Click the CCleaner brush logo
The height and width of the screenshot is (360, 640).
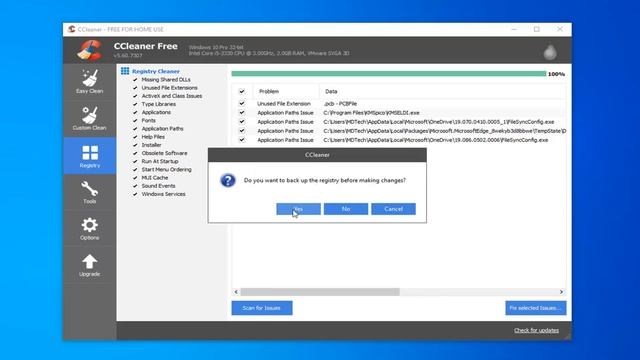(89, 50)
